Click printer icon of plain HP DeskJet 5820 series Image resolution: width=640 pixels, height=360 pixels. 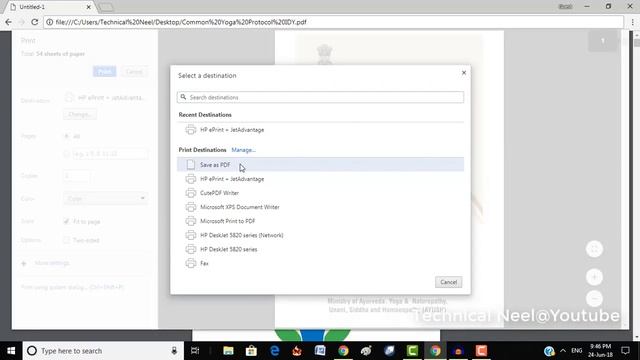pyautogui.click(x=191, y=249)
